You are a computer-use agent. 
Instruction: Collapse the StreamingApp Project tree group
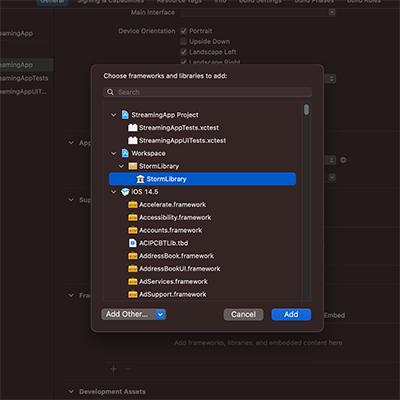click(114, 115)
